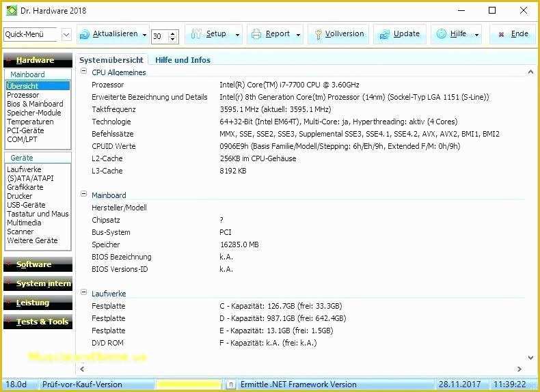540x392 pixels.
Task: Click vertical scrollbar up arrow
Action: [530, 72]
